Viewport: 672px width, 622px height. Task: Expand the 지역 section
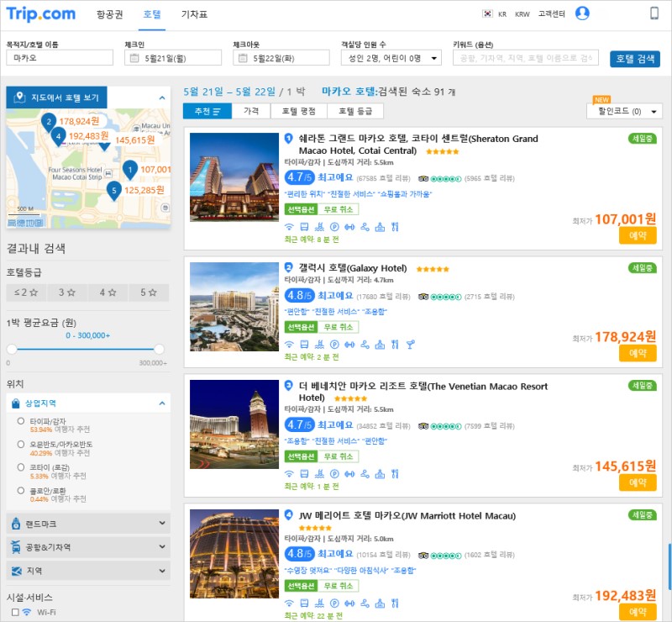pyautogui.click(x=88, y=571)
